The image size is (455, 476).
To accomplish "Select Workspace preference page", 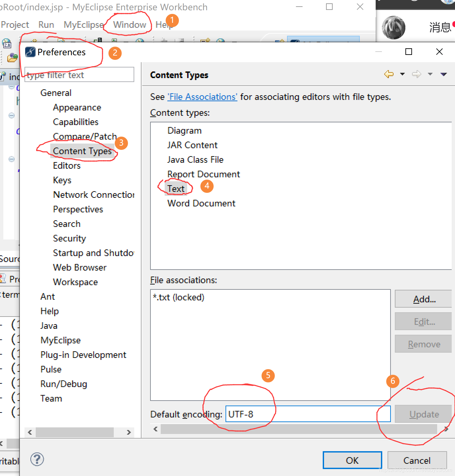I will [x=75, y=282].
